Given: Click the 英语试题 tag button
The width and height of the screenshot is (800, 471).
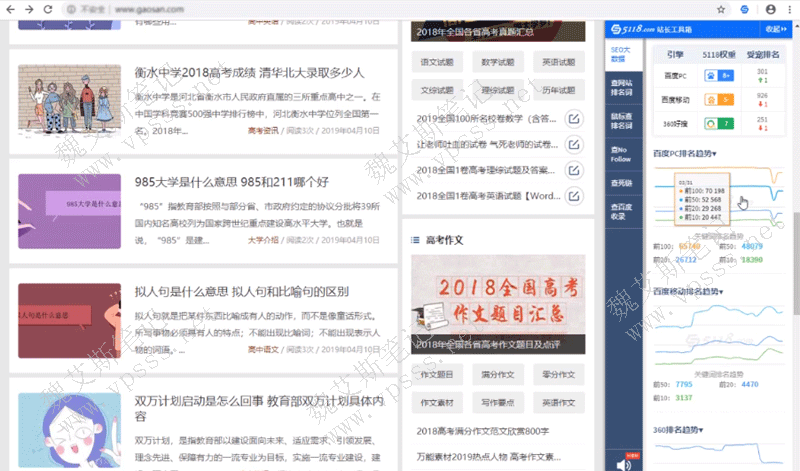Looking at the screenshot, I should point(559,62).
